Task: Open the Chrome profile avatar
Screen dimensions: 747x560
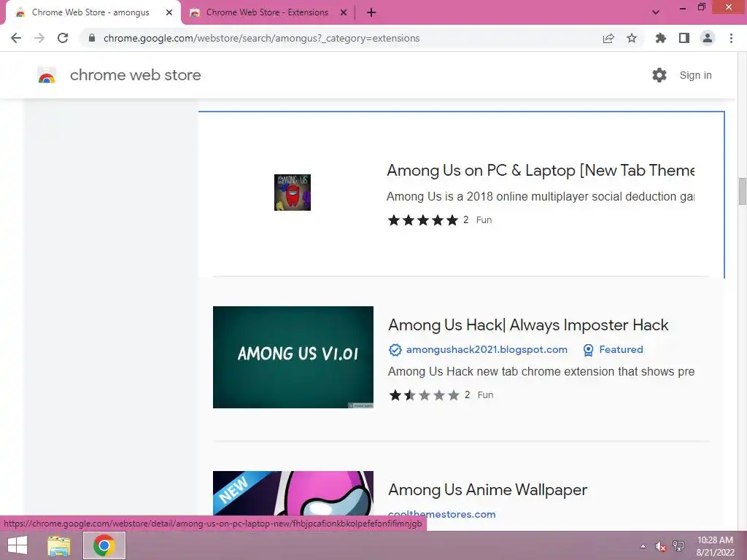Action: coord(708,38)
